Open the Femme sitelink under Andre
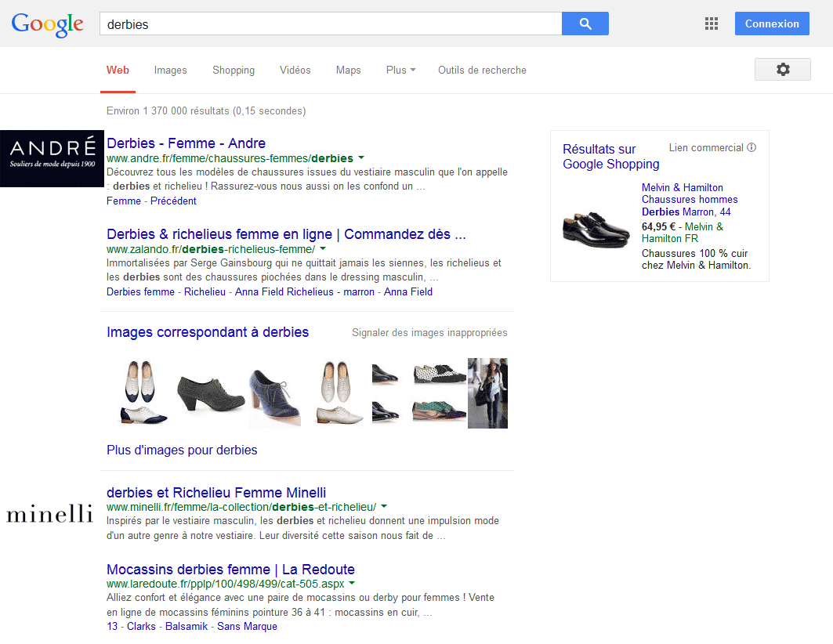833x644 pixels. 124,201
